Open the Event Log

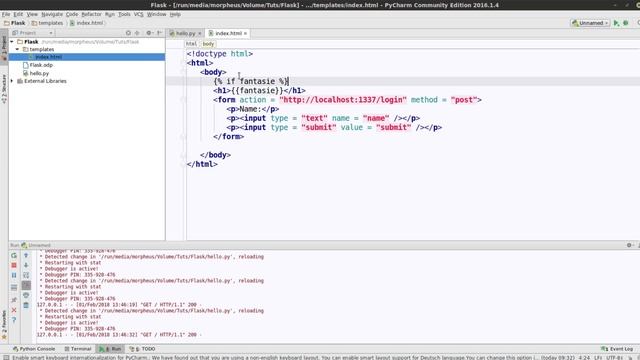617,349
